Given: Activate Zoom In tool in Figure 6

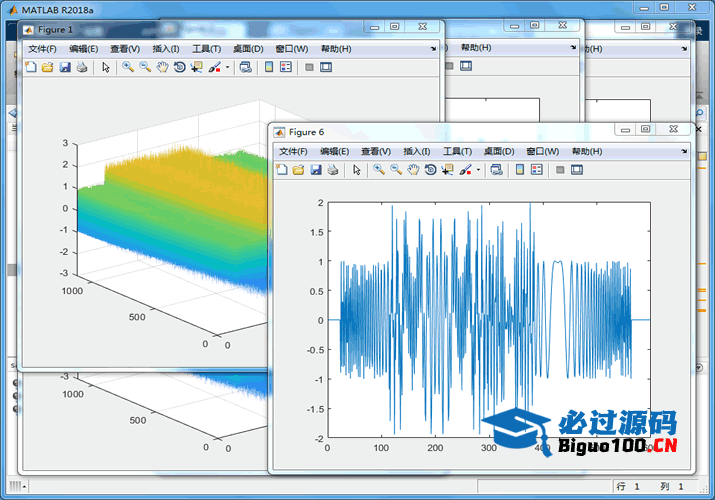Looking at the screenshot, I should click(x=379, y=170).
